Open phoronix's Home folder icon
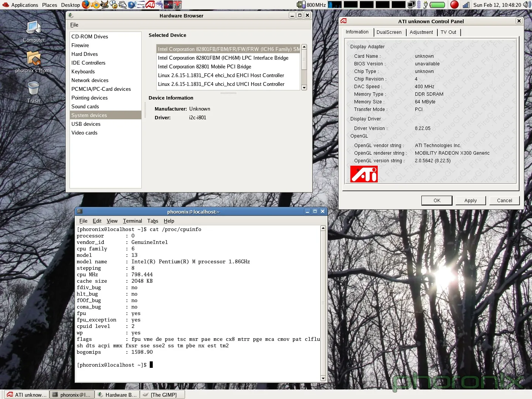The height and width of the screenshot is (399, 532). click(x=34, y=62)
